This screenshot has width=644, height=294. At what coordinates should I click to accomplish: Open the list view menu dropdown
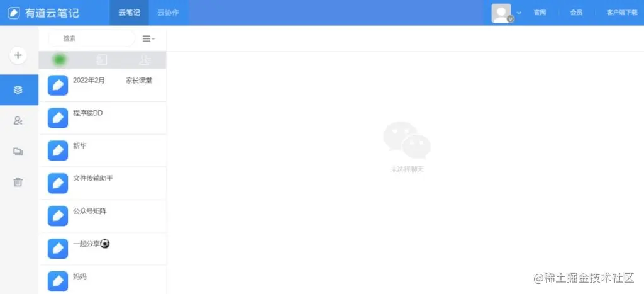[x=148, y=38]
